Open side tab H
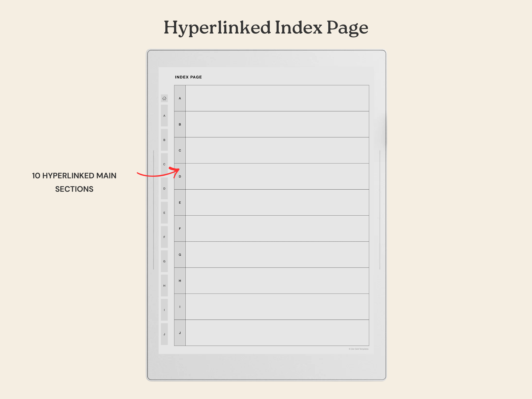532x399 pixels. [x=164, y=286]
